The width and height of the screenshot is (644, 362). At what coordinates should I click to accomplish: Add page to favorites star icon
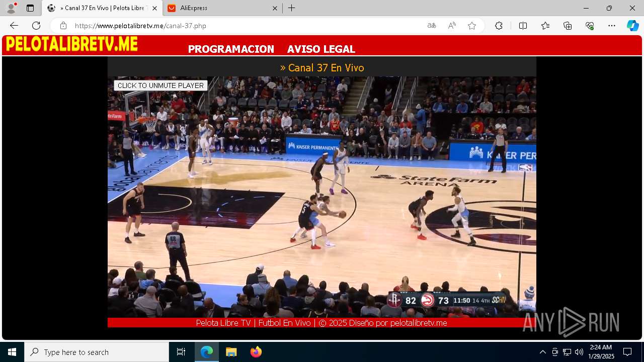(x=472, y=26)
